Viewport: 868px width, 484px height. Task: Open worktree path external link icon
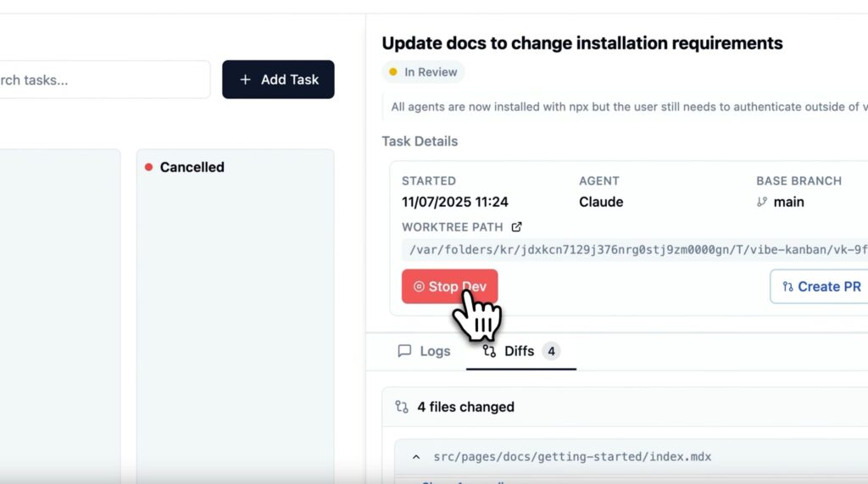[516, 227]
